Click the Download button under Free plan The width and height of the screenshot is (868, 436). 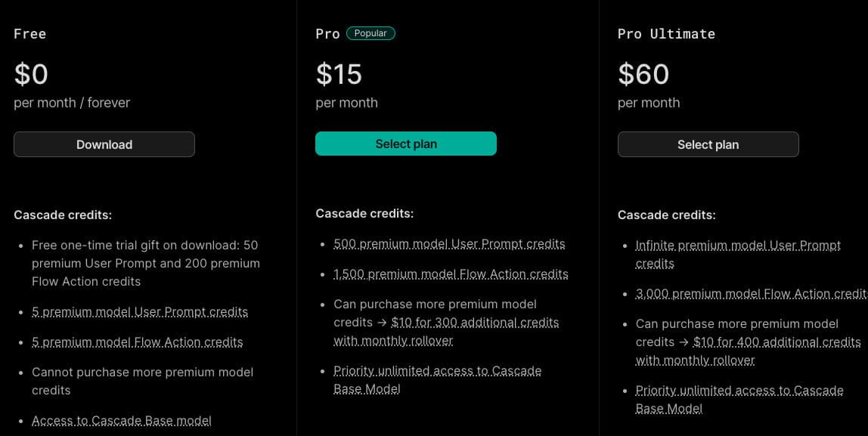coord(104,144)
